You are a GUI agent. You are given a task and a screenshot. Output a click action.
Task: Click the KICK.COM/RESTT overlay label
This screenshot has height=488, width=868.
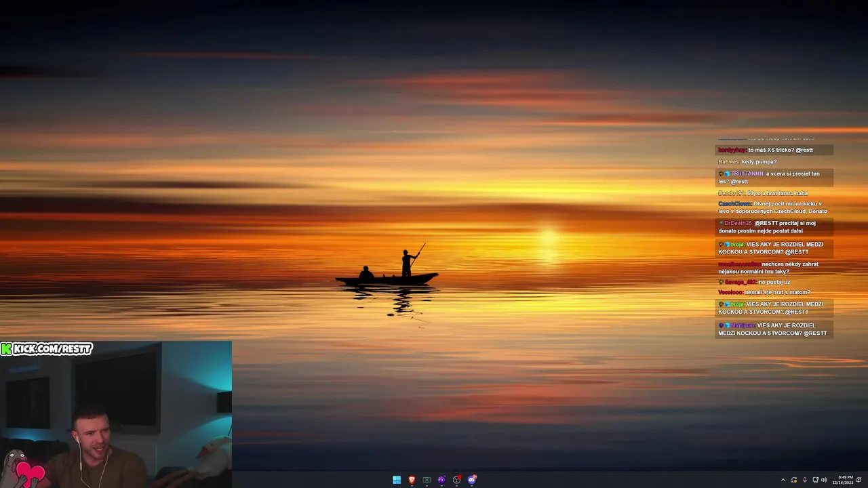(x=46, y=349)
